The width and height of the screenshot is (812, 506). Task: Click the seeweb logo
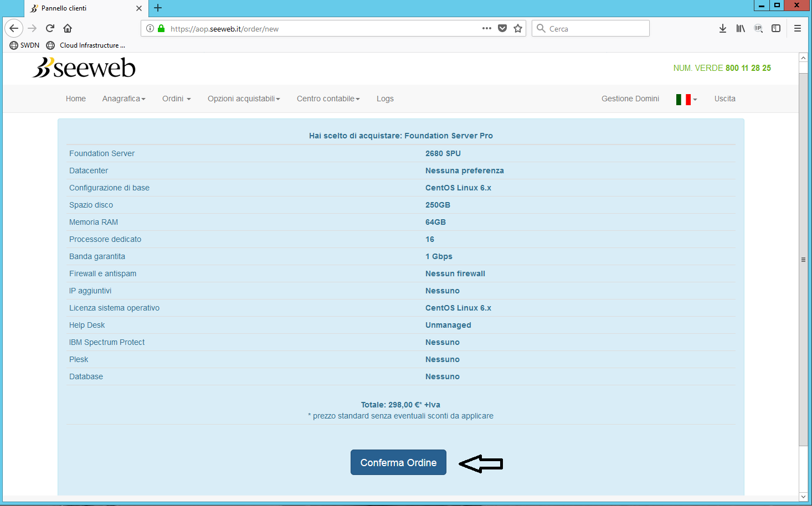click(84, 68)
